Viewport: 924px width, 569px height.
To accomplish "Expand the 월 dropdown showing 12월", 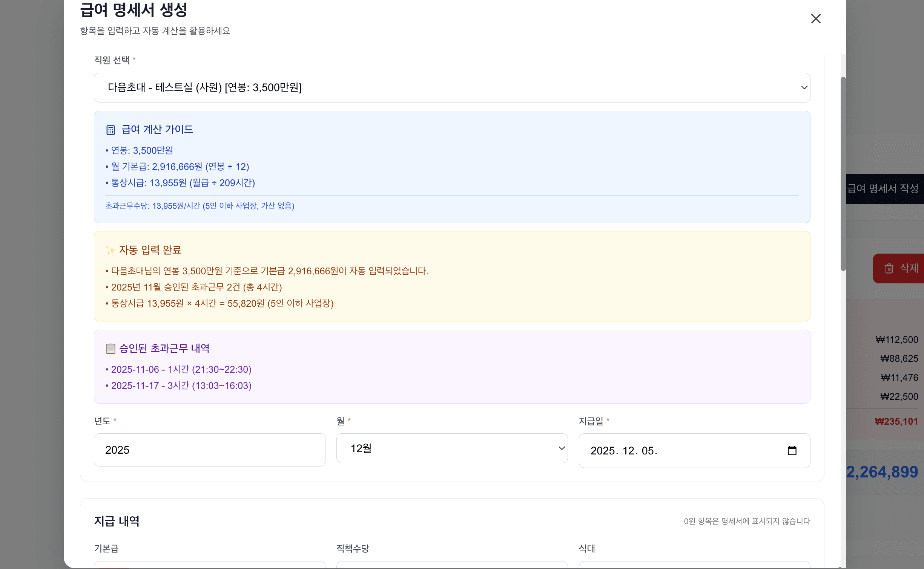I will 451,448.
